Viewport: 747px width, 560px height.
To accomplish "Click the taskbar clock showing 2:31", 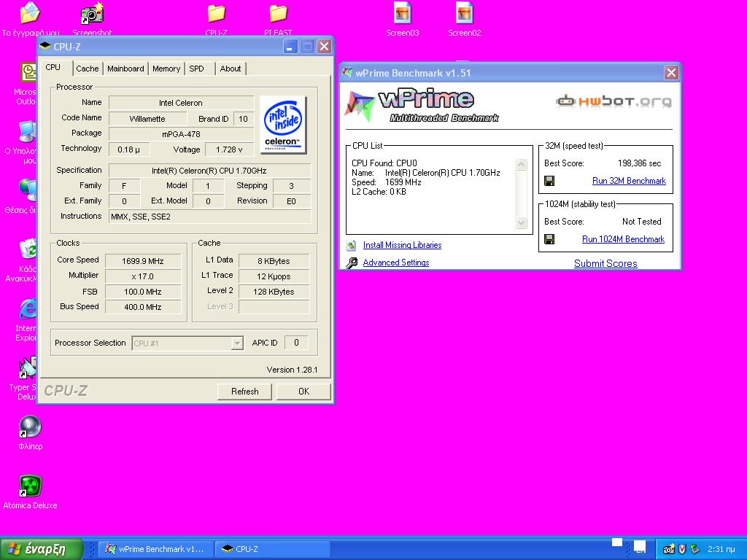I will 721,549.
